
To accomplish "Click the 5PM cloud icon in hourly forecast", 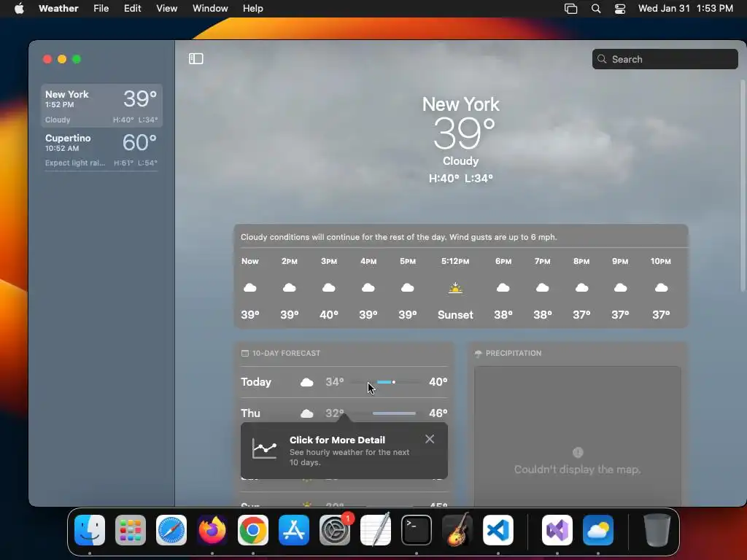I will click(x=407, y=287).
